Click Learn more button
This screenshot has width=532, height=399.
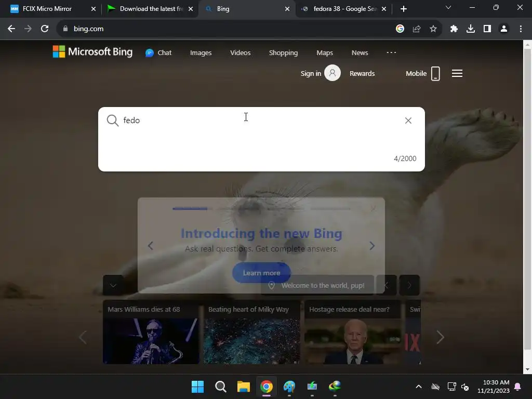pos(261,273)
